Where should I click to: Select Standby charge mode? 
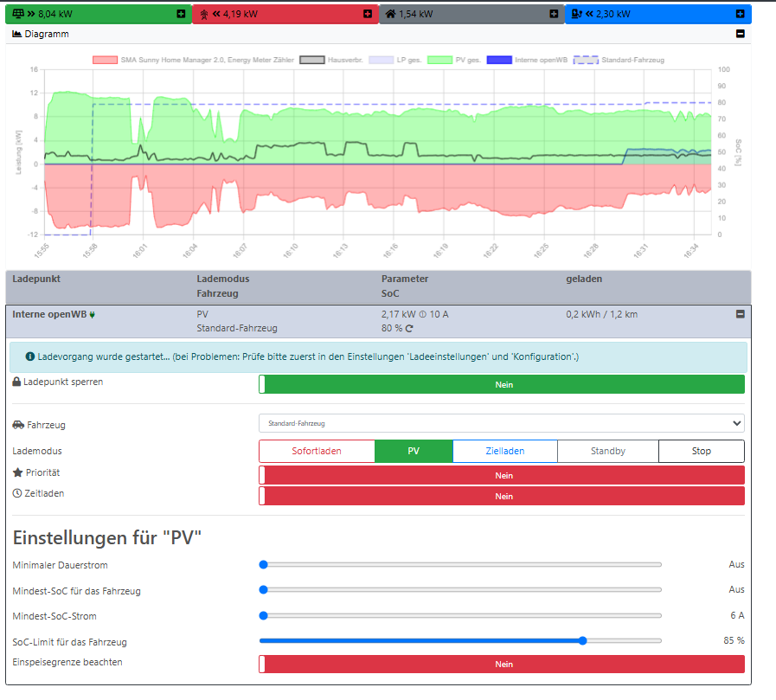(x=607, y=451)
